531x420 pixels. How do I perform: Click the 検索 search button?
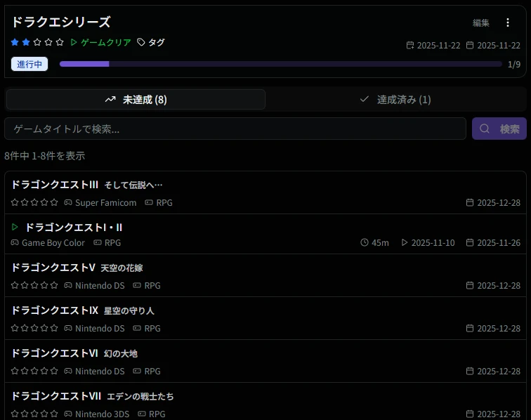[x=499, y=129]
